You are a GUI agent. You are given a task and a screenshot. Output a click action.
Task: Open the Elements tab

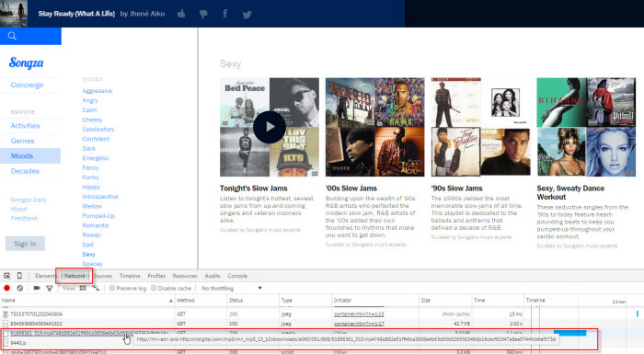[x=45, y=276]
